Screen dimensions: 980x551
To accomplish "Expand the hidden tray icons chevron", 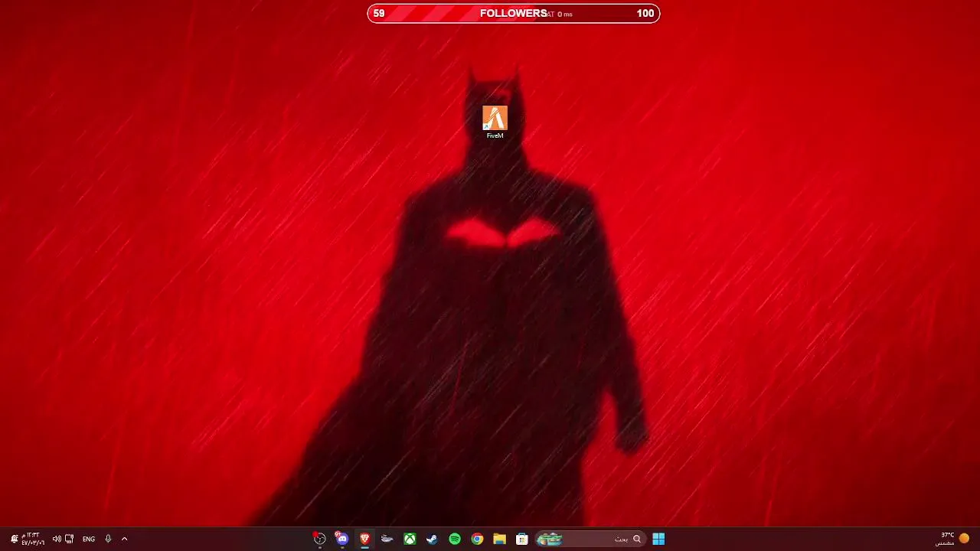I will click(124, 539).
